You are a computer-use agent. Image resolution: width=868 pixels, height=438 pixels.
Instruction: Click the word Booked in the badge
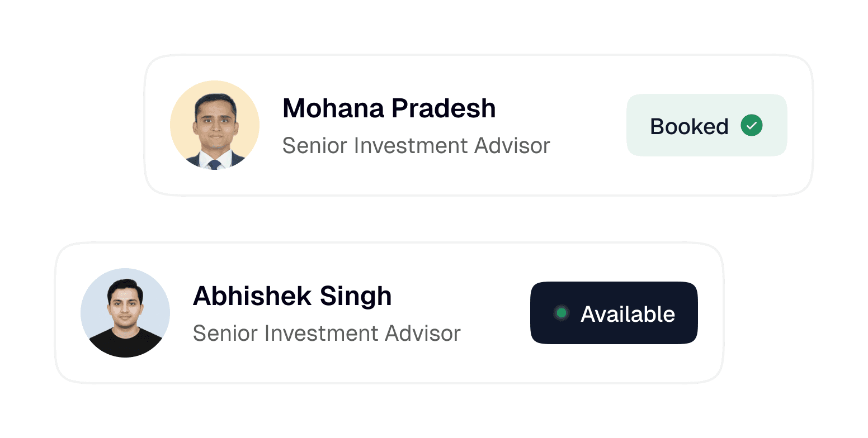pos(689,126)
